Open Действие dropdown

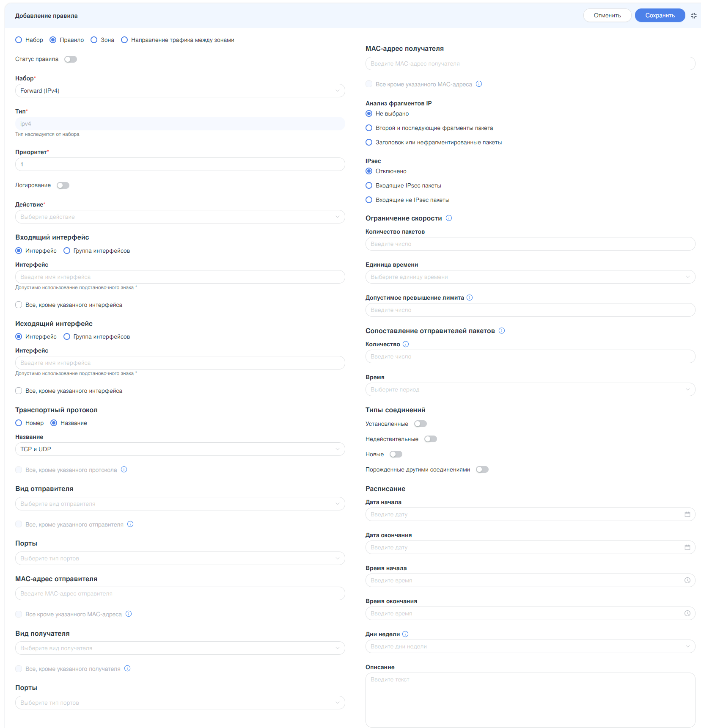[180, 217]
